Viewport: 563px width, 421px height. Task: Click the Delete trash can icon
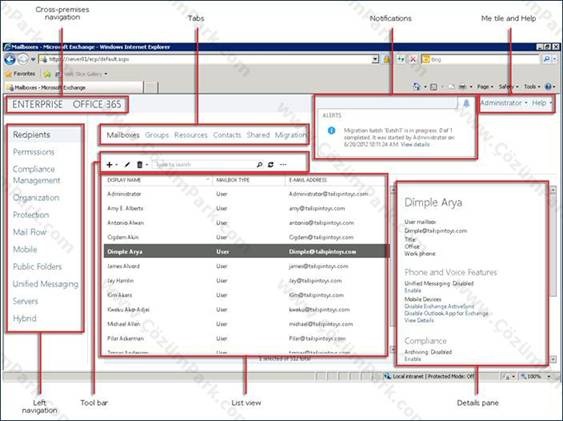[x=140, y=164]
